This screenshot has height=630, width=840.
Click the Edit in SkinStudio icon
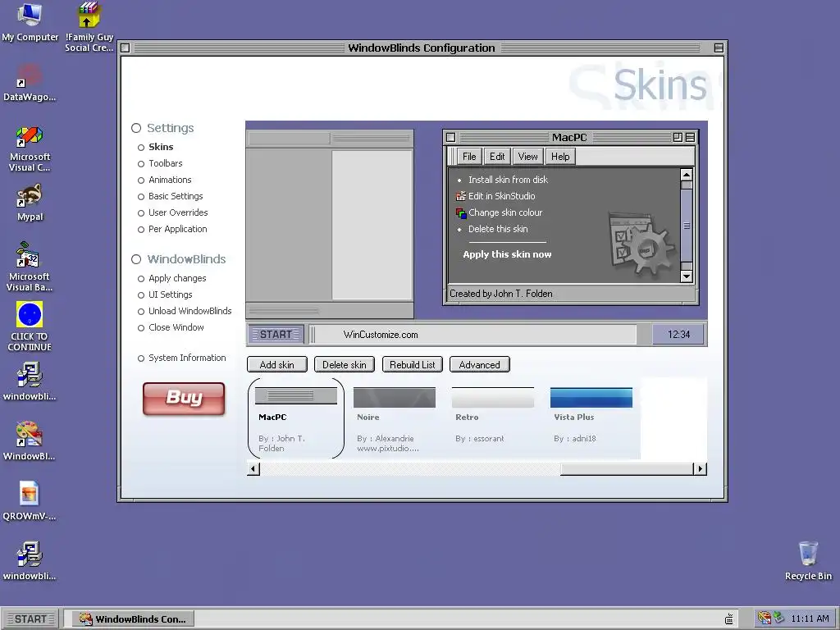tap(461, 196)
